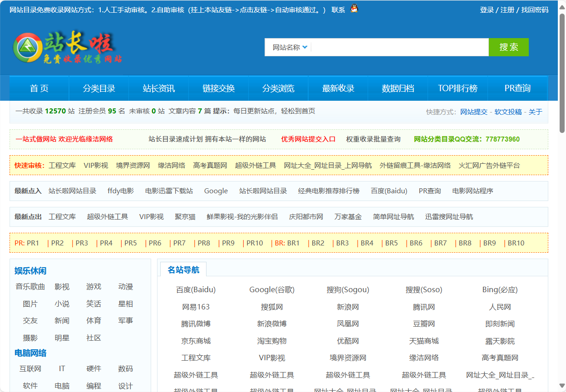The width and height of the screenshot is (566, 392).
Task: Open the 注册 link
Action: pos(507,10)
